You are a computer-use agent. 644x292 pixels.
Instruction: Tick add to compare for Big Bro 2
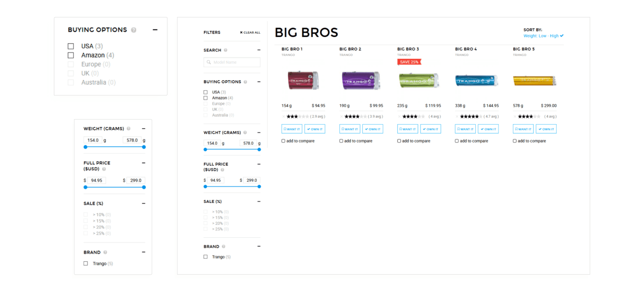pyautogui.click(x=341, y=141)
